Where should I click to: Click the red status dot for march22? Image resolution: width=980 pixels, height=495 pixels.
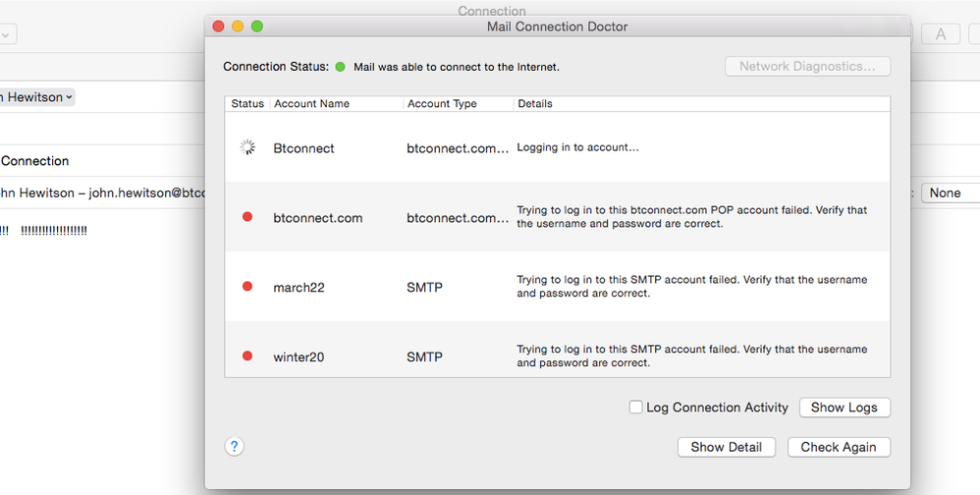click(x=247, y=287)
